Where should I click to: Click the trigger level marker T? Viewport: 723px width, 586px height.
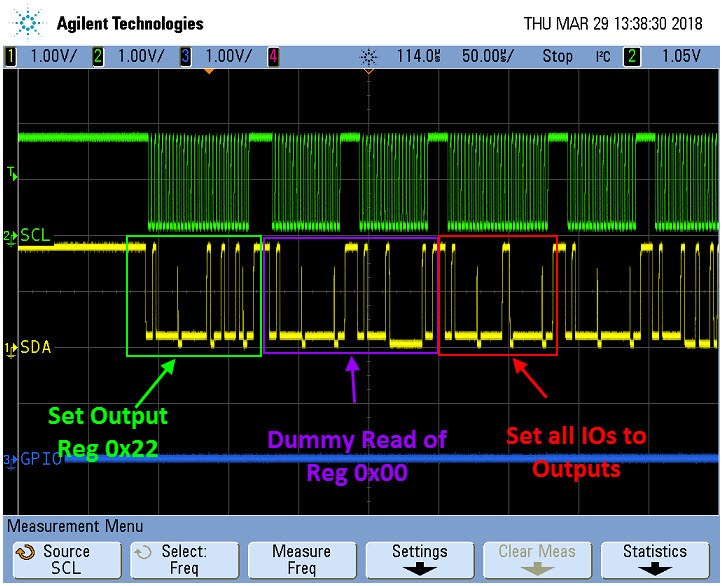pos(12,174)
